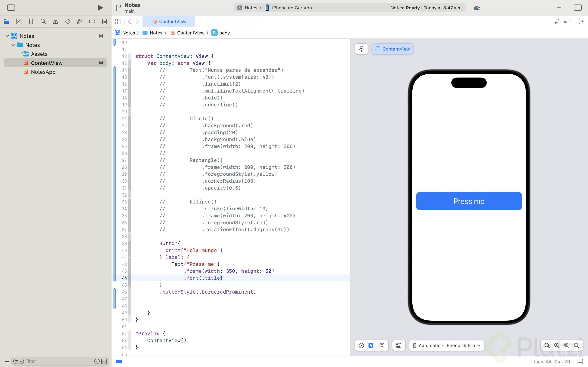The width and height of the screenshot is (588, 367).
Task: Open the Issue navigator warning icon
Action: pos(55,22)
